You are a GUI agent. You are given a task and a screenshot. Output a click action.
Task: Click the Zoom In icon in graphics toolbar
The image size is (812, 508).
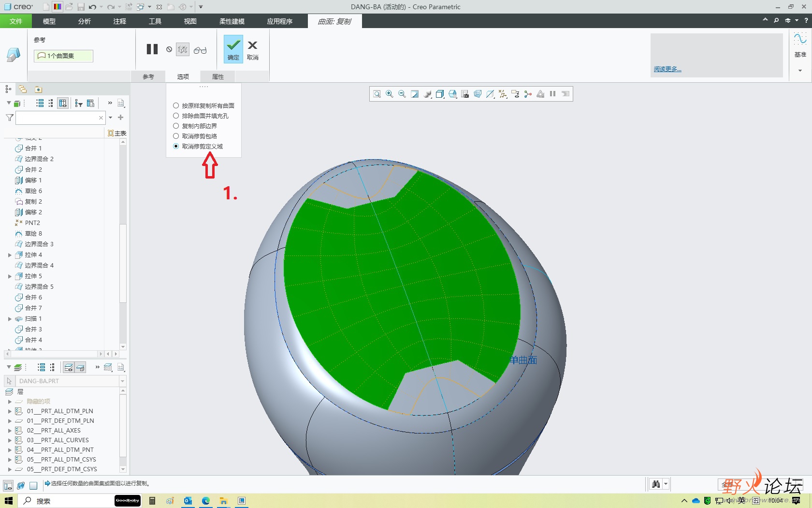click(390, 94)
